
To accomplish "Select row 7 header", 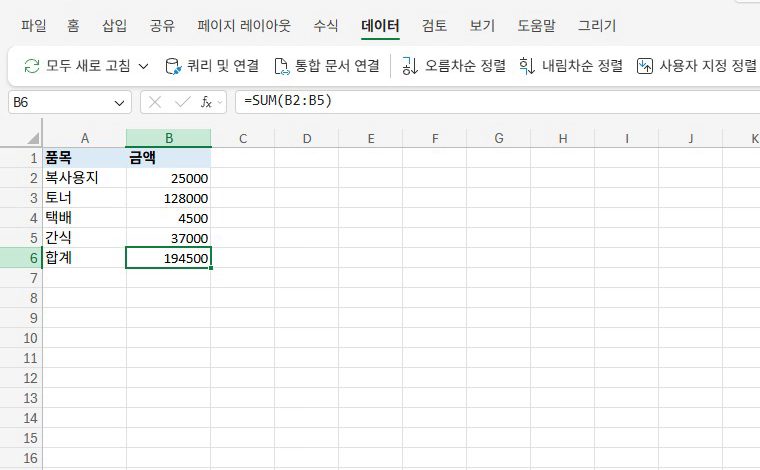I will pos(21,278).
